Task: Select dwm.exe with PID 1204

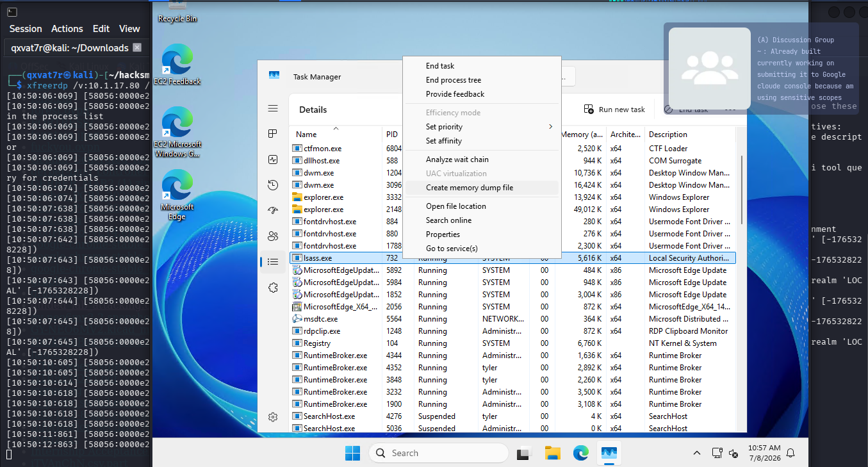Action: [513, 173]
